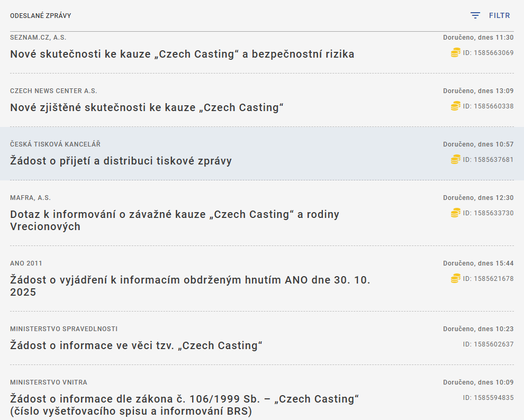The image size is (524, 420).
Task: Click the ID 1585602637 label
Action: 488,344
